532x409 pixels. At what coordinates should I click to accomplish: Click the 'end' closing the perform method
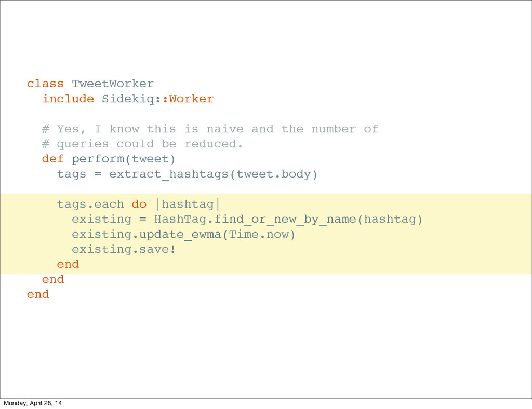53,279
